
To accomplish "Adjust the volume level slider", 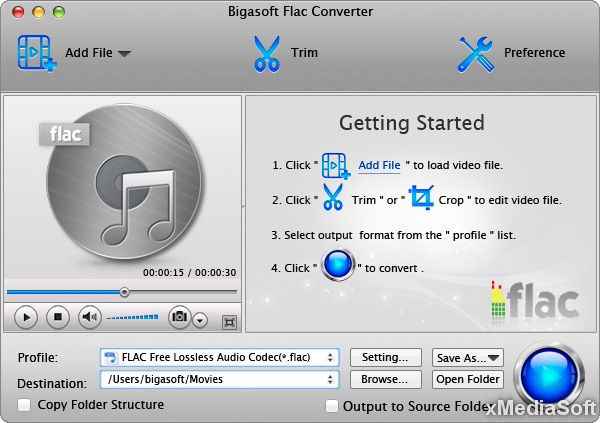I will [x=132, y=317].
